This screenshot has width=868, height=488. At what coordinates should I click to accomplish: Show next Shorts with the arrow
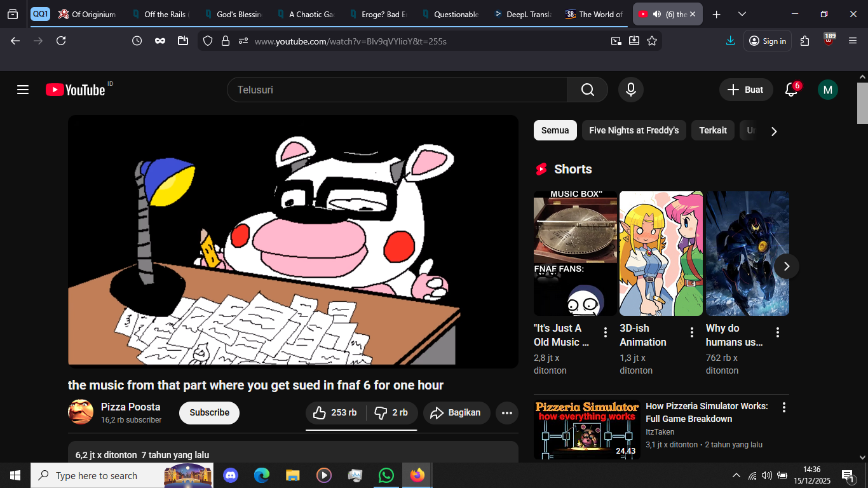(787, 266)
